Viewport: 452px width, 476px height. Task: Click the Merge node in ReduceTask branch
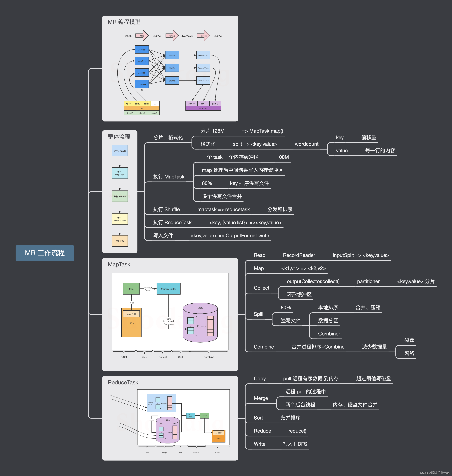click(x=261, y=398)
